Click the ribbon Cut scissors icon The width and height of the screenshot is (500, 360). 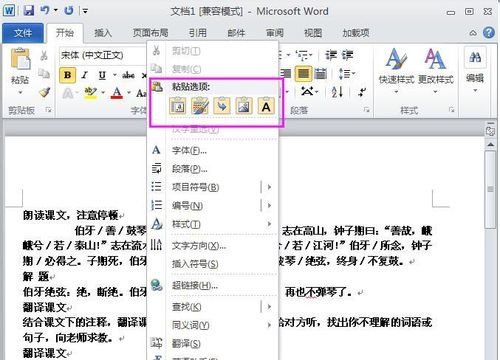pyautogui.click(x=44, y=55)
